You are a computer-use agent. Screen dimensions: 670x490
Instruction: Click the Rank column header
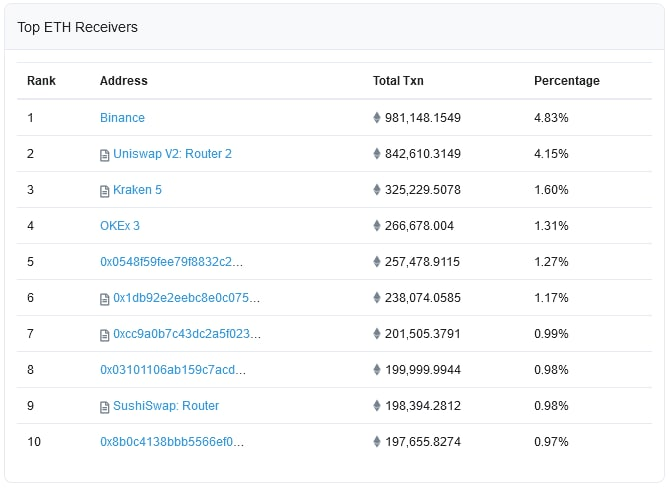pos(41,81)
